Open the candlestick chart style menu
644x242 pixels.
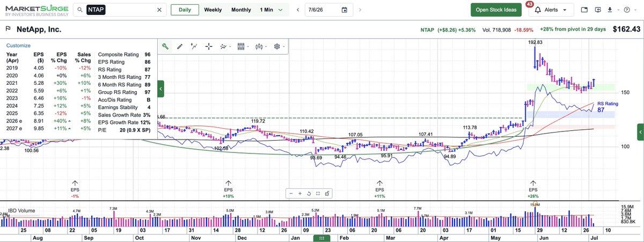coord(261,47)
